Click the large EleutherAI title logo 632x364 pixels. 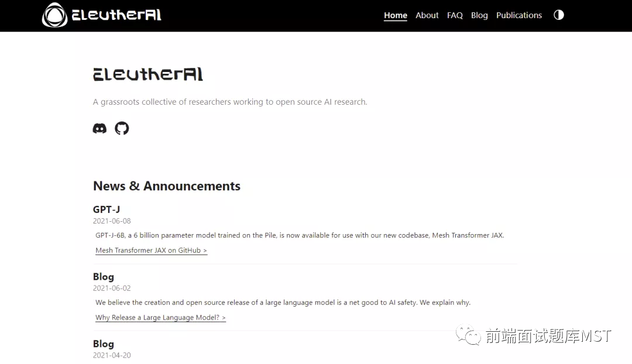tap(148, 74)
